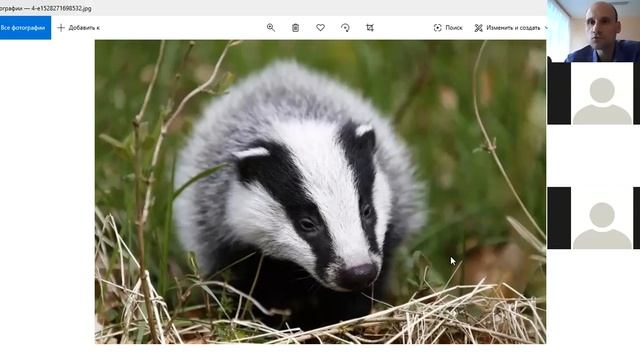The height and width of the screenshot is (360, 640).
Task: Click the Поиск visual search icon
Action: (438, 28)
